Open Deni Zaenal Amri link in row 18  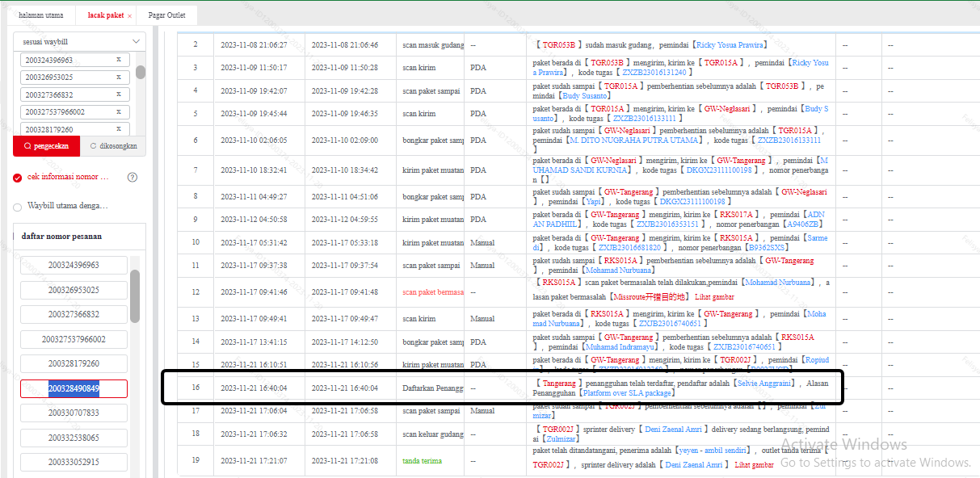pos(673,430)
